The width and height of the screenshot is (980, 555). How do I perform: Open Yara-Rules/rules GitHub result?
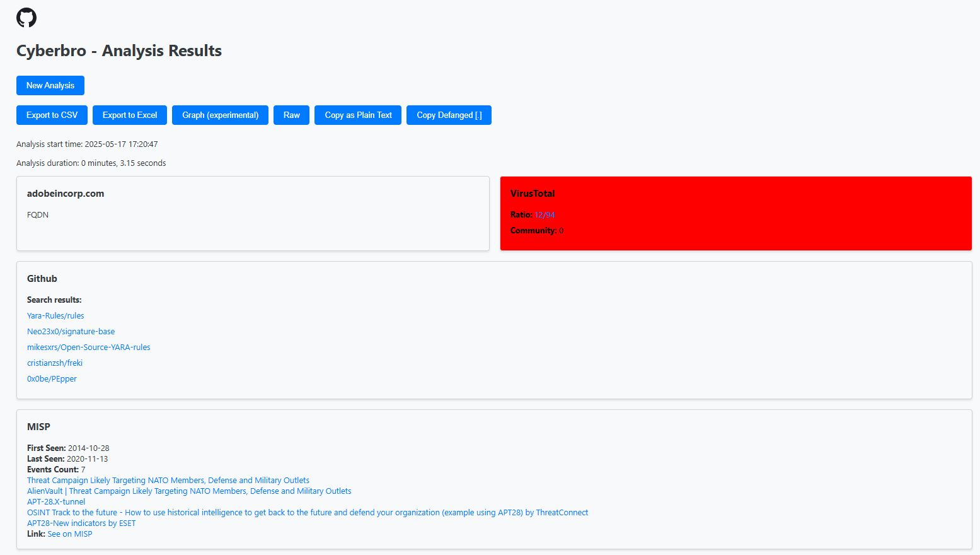(x=55, y=316)
